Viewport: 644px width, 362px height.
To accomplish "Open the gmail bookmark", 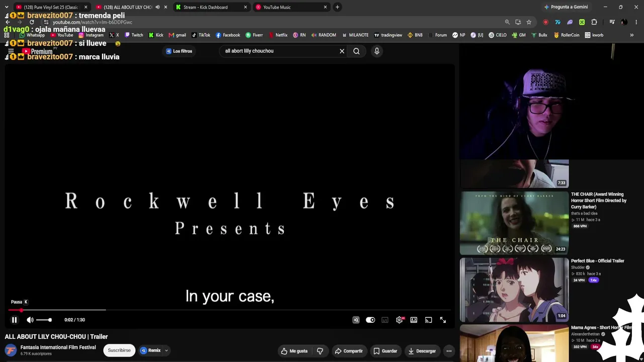I will [x=177, y=35].
